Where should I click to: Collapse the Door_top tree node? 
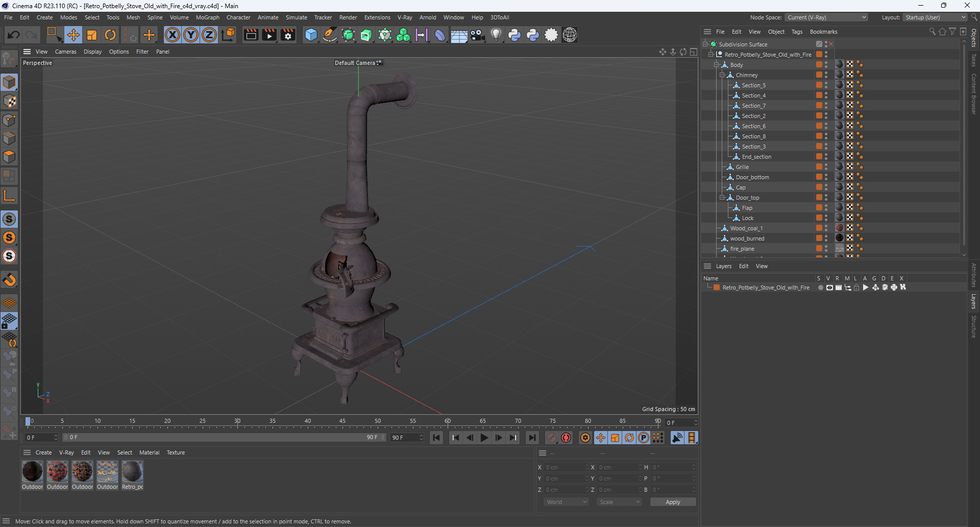[722, 198]
